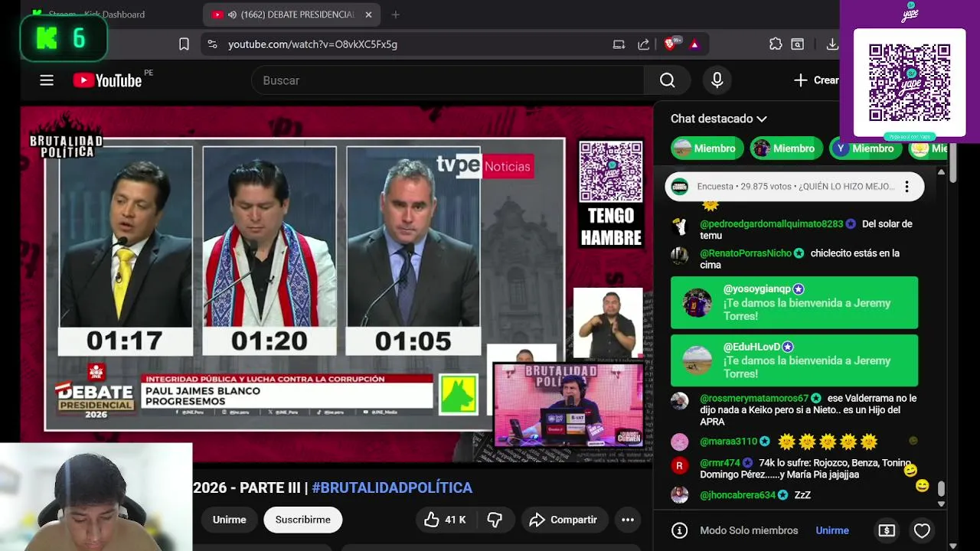Open the YouTube hamburger guide menu

coord(47,80)
